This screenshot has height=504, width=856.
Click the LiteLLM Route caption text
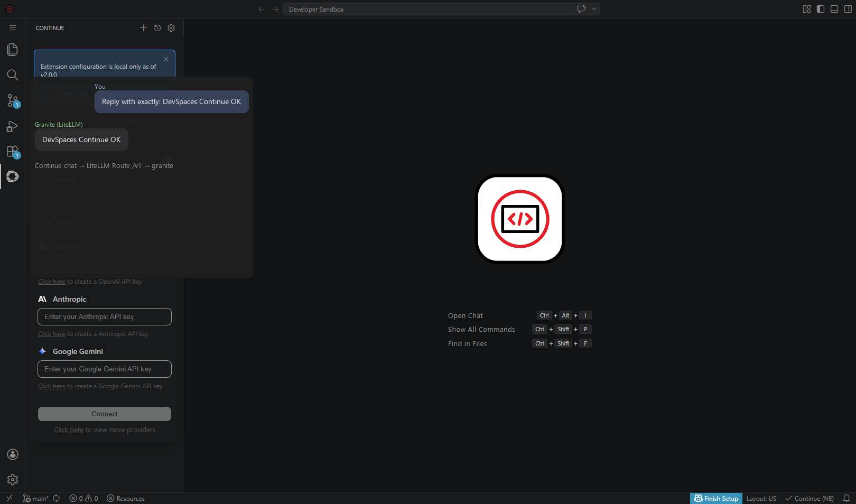click(104, 165)
